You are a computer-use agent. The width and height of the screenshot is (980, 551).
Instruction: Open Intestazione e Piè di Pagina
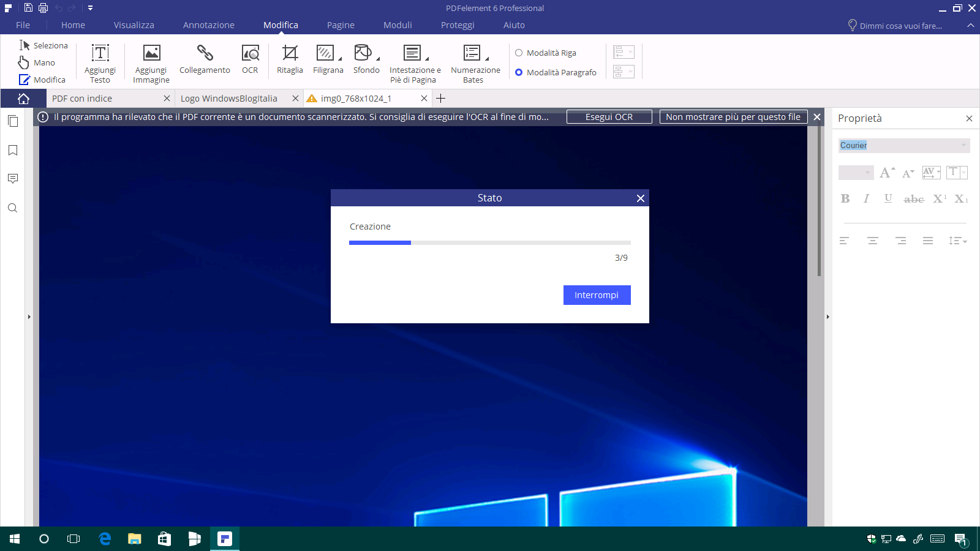pyautogui.click(x=415, y=64)
